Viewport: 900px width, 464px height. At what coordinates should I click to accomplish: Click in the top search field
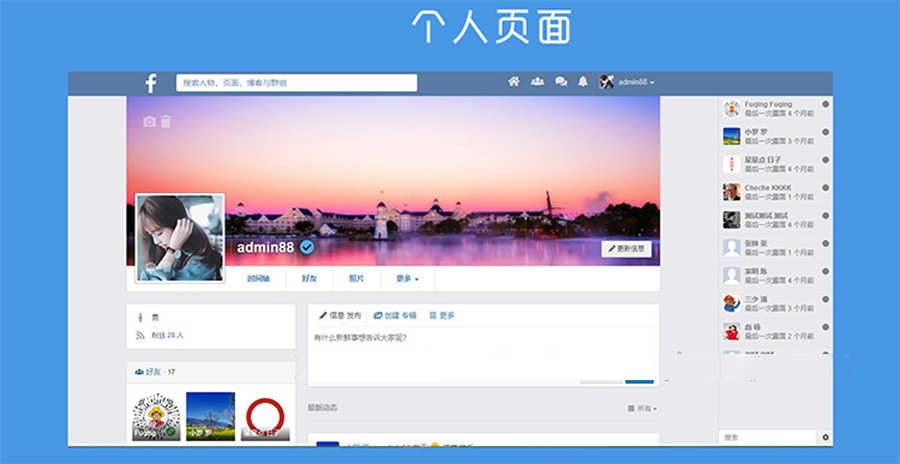(296, 83)
